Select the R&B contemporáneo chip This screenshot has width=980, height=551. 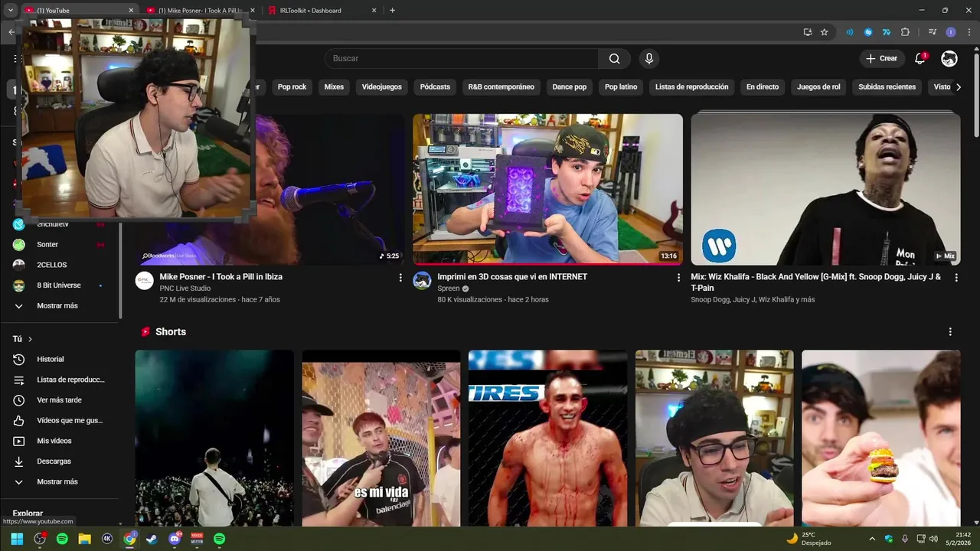point(501,87)
